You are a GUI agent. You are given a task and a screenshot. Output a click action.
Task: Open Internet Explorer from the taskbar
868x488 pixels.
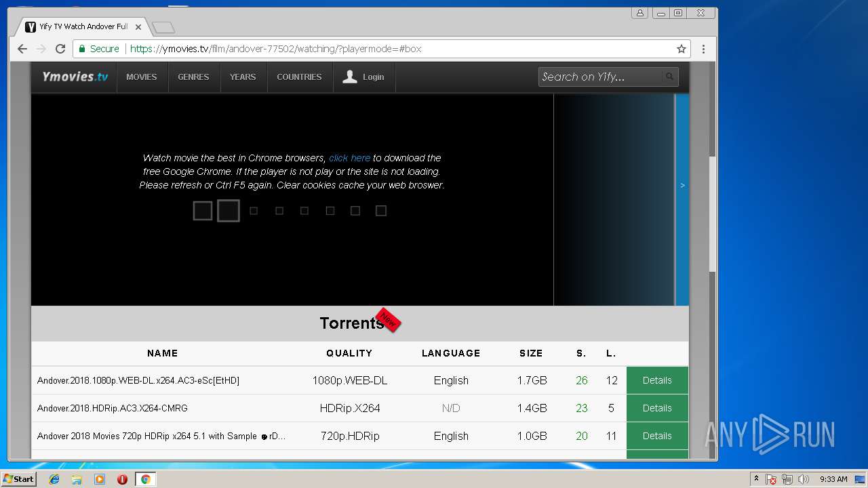54,479
